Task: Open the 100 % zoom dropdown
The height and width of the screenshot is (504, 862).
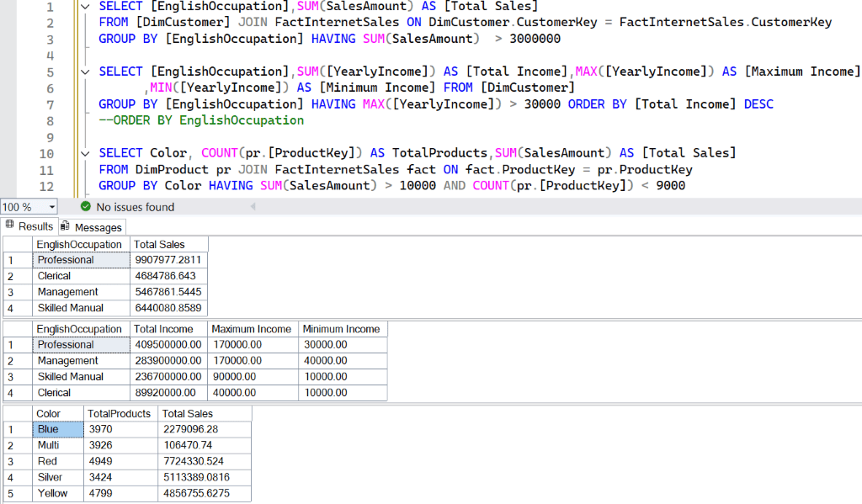Action: [x=51, y=206]
